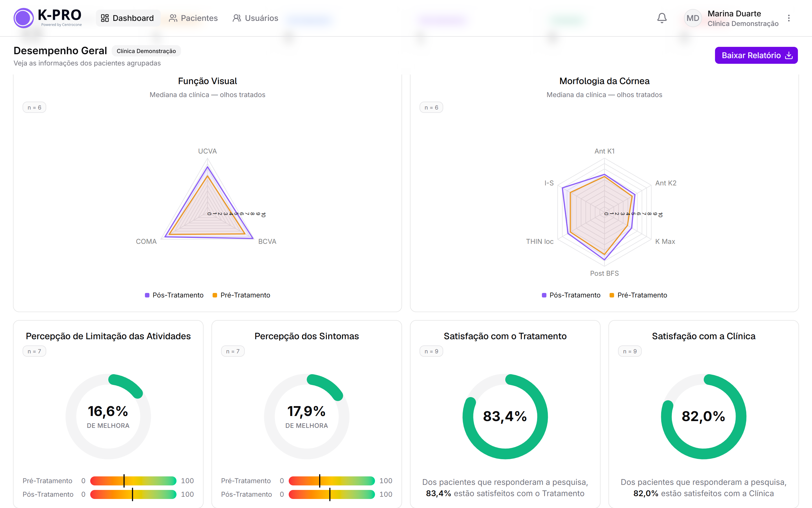Open the Dashboard tab
This screenshot has height=508, width=812.
[x=128, y=18]
